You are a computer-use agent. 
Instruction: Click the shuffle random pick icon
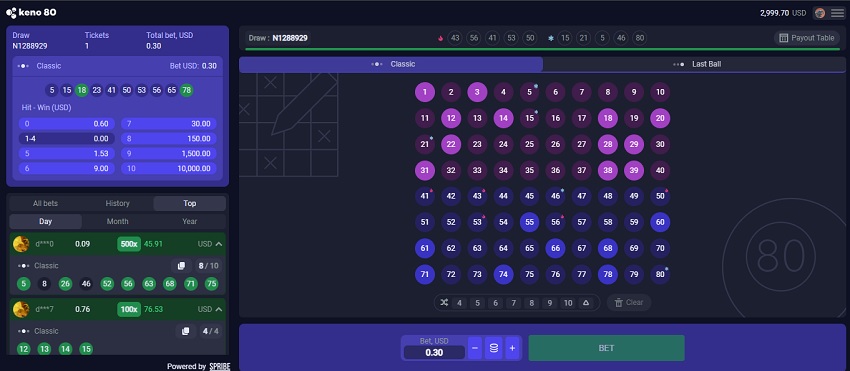(x=445, y=303)
